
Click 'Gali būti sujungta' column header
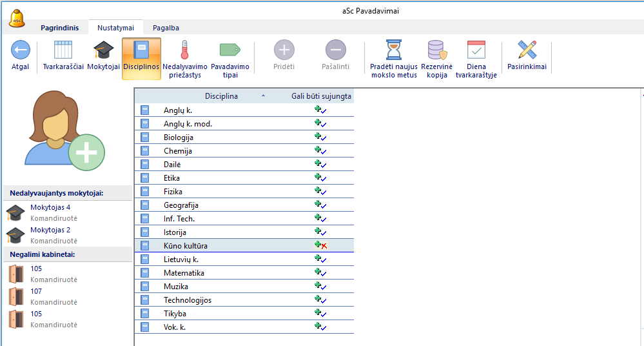click(321, 96)
